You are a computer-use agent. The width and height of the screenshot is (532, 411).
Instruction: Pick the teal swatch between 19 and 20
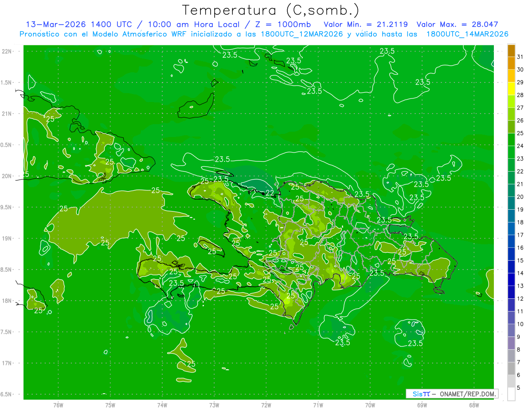[511, 203]
